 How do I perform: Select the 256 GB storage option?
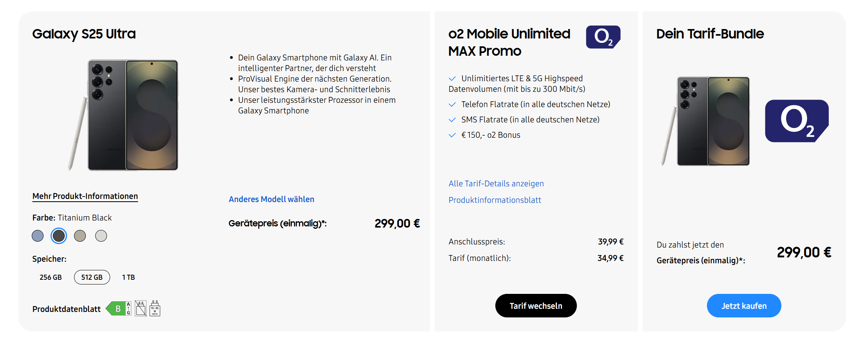51,277
